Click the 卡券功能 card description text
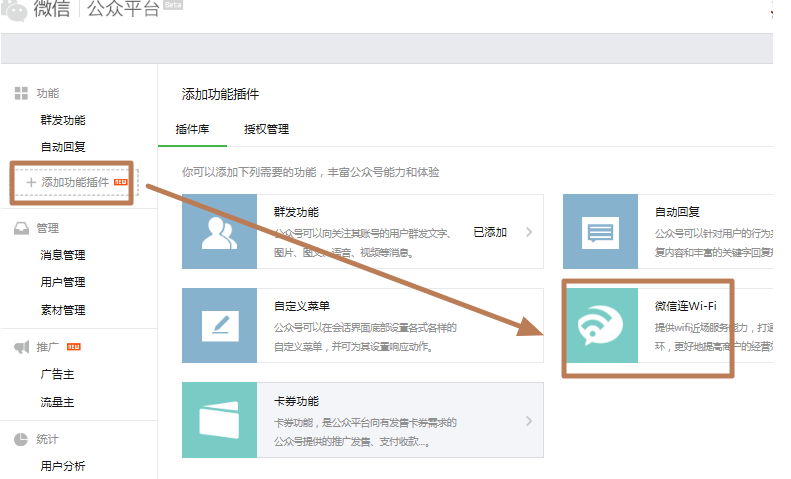Screen dimensions: 791x479 365,432
